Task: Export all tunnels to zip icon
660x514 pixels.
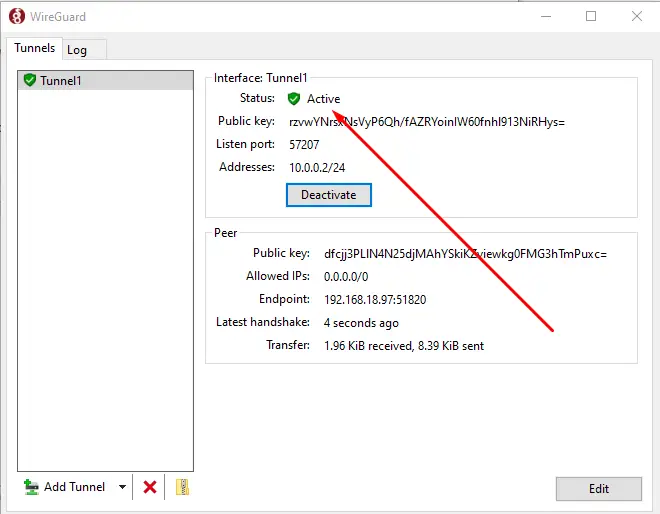Action: tap(182, 487)
